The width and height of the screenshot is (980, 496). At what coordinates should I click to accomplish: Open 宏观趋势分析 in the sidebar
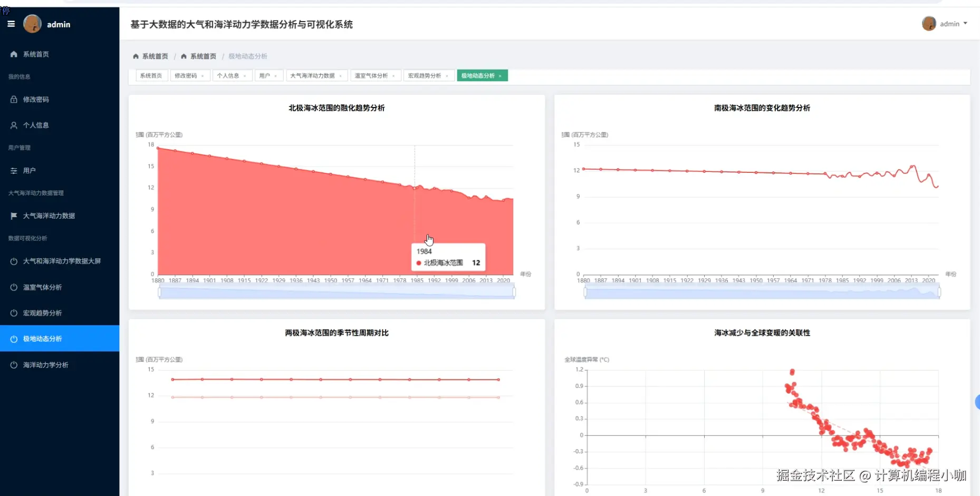pos(60,313)
